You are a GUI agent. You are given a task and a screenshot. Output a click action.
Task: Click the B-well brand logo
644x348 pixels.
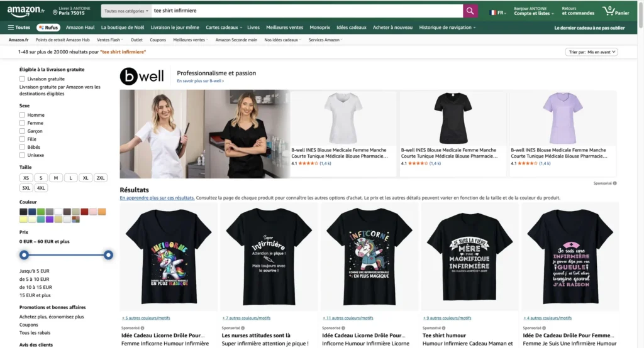[142, 76]
